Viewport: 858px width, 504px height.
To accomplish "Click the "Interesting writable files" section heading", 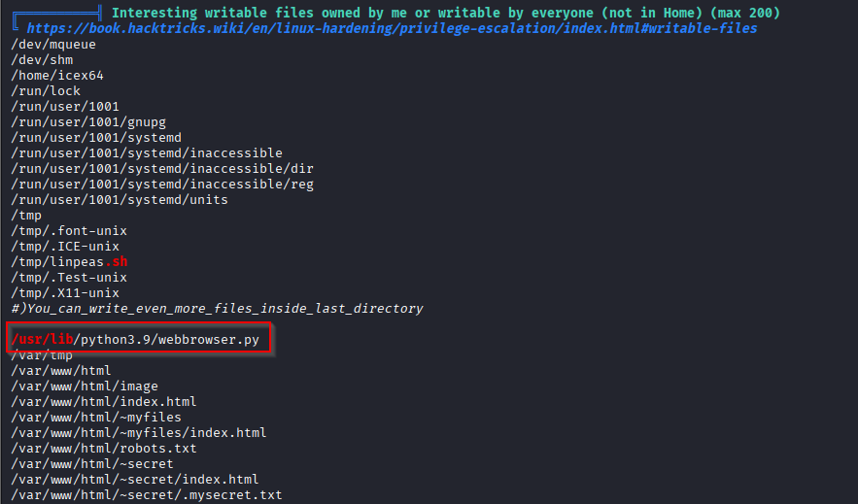I will [445, 14].
